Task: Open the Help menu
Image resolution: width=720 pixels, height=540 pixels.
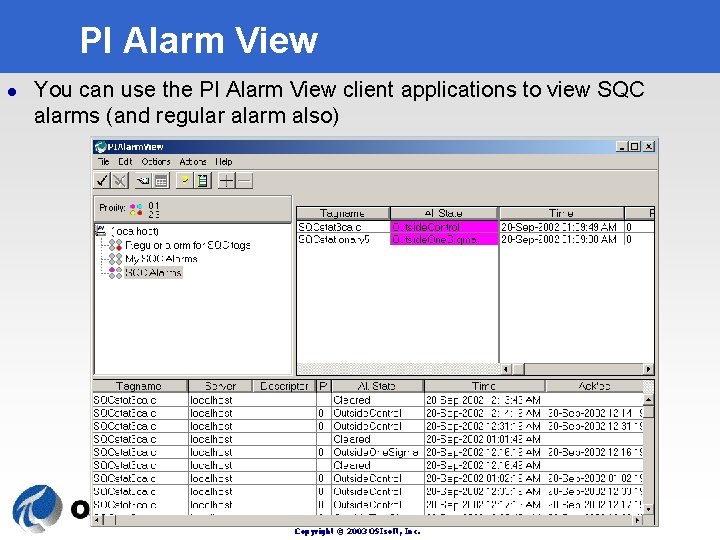Action: click(x=224, y=162)
